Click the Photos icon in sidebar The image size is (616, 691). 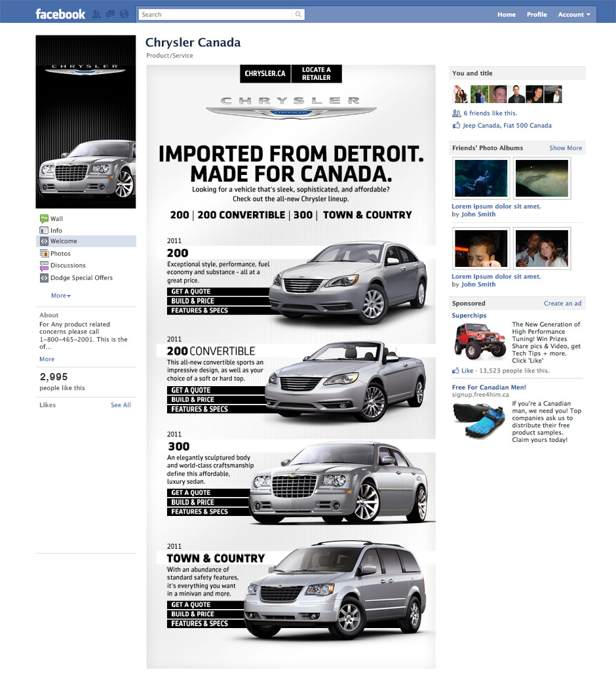44,254
